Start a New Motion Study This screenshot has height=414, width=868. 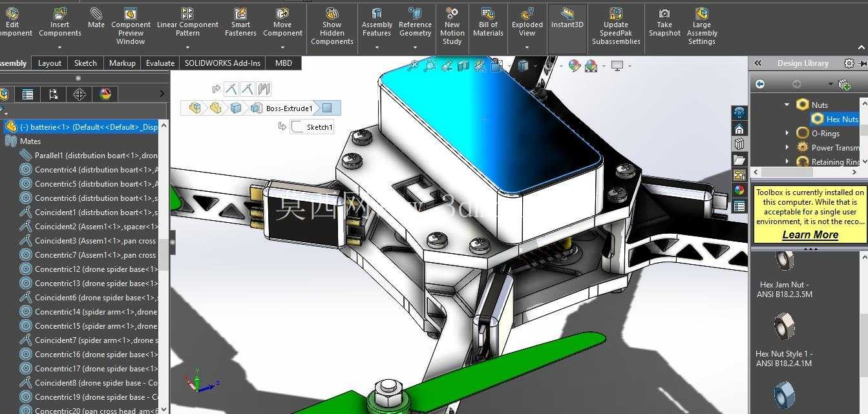pyautogui.click(x=452, y=26)
